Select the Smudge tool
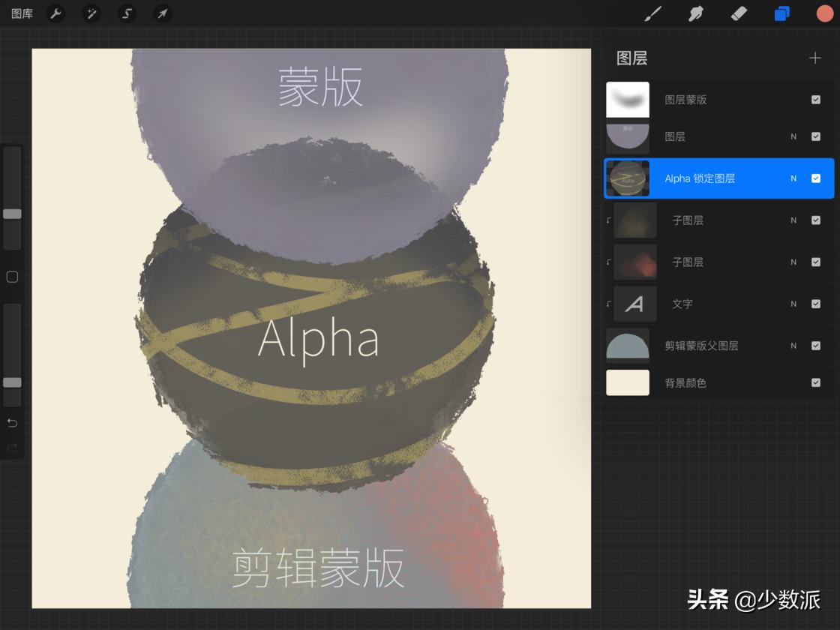Viewport: 840px width, 630px height. (x=695, y=13)
